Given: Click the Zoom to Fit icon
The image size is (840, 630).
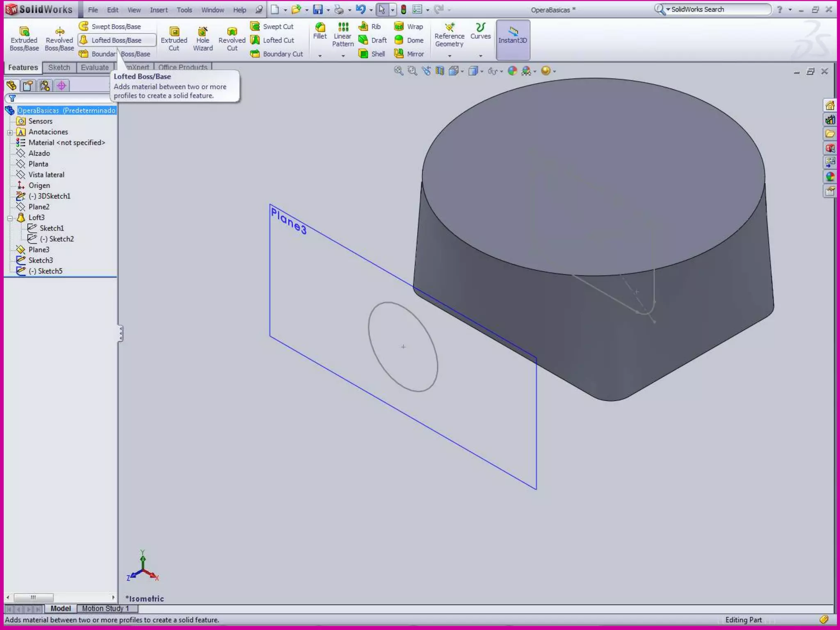Looking at the screenshot, I should pos(398,71).
